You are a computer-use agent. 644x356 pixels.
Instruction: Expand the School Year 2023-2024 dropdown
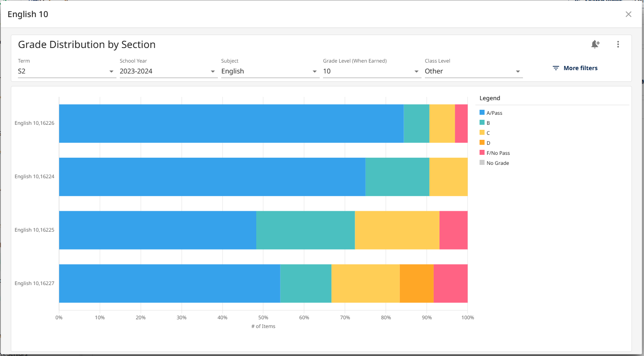coord(169,71)
